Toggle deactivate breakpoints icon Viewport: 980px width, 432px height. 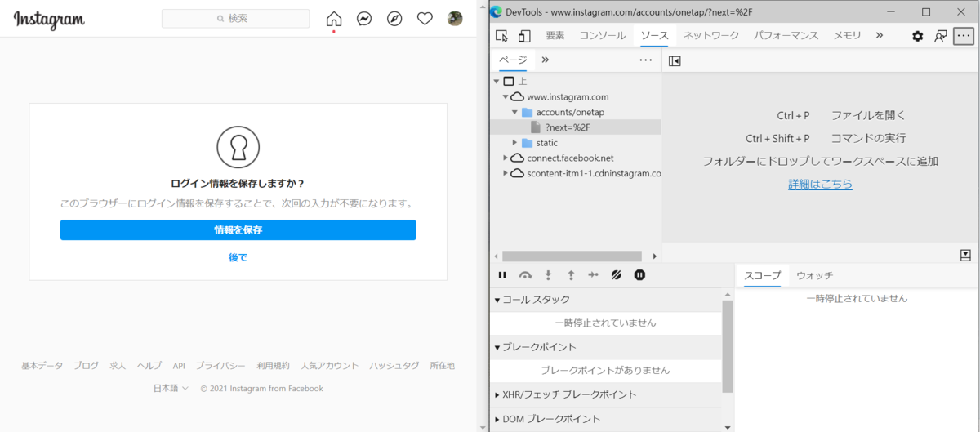(x=617, y=275)
